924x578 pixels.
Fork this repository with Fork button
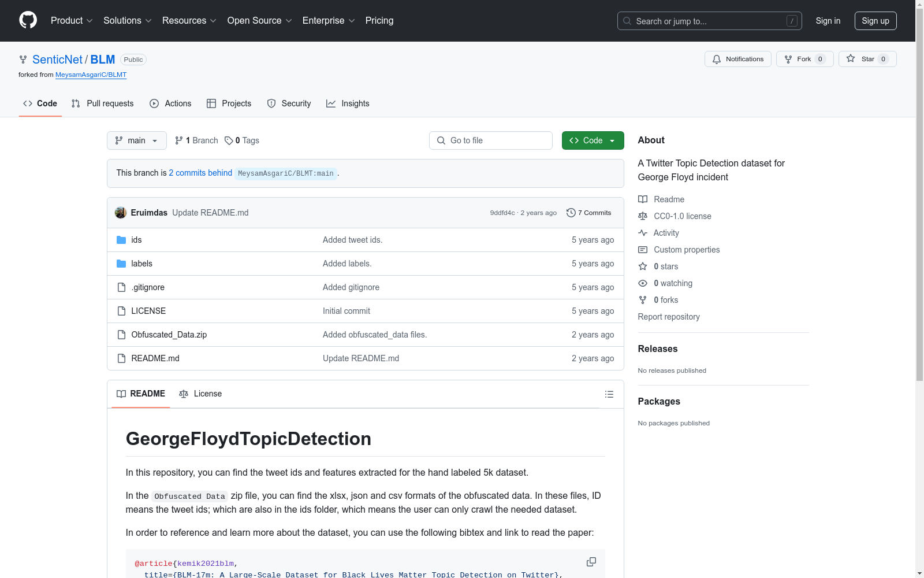pos(805,59)
